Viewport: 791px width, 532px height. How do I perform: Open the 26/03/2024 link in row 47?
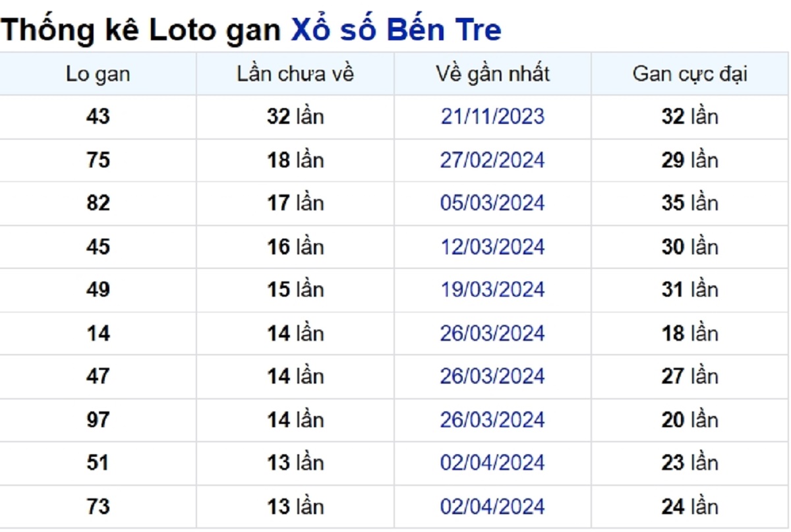[492, 376]
